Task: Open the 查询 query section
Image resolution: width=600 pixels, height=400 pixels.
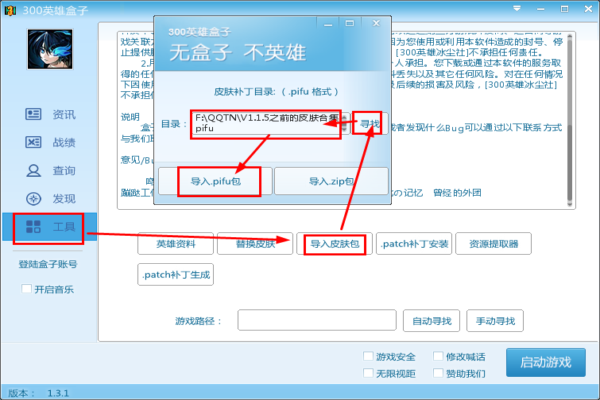Action: (50, 170)
